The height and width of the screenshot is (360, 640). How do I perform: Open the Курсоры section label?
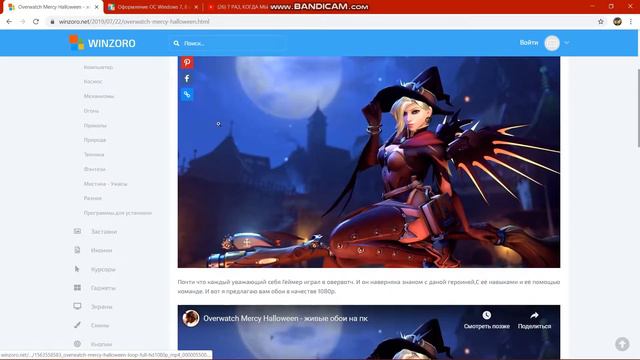(x=103, y=269)
